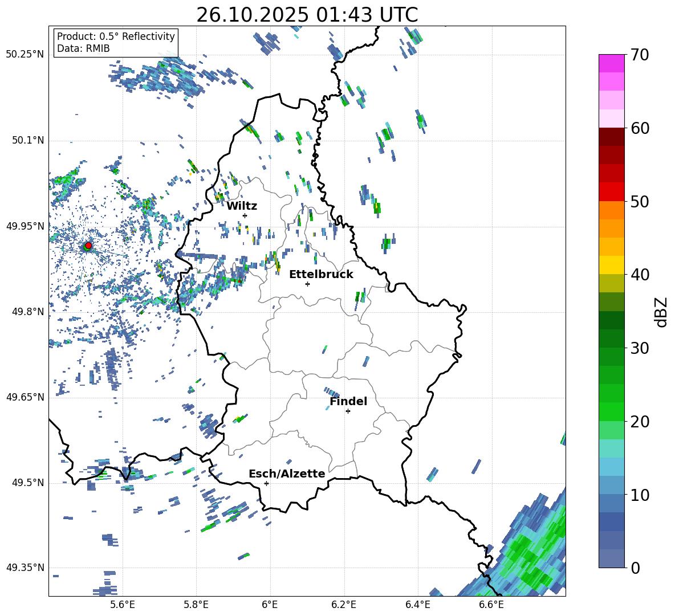Click the Ettelbruck station cross marker
Viewport: 675px width, 616px height.
pyautogui.click(x=307, y=284)
